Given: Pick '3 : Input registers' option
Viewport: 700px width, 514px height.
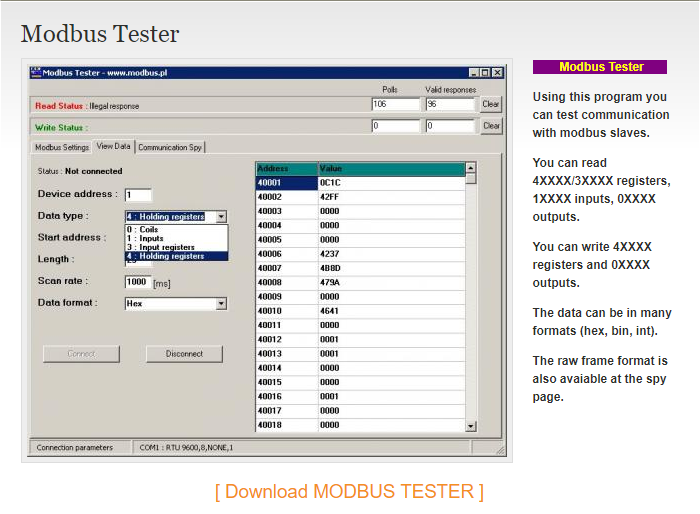Looking at the screenshot, I should pos(160,247).
